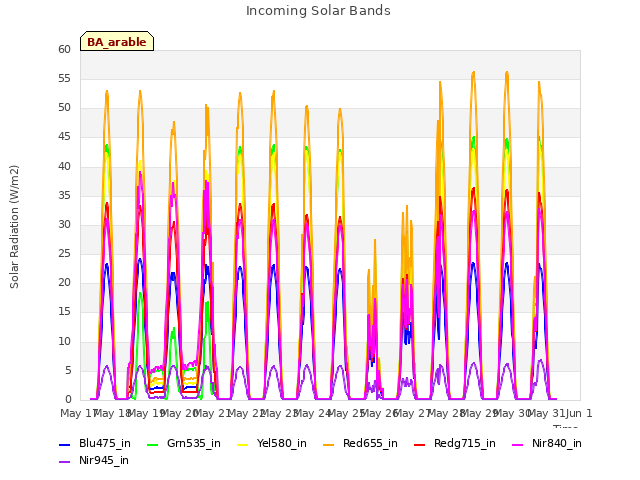Toggle the Blu475_in legend entry

[95, 444]
